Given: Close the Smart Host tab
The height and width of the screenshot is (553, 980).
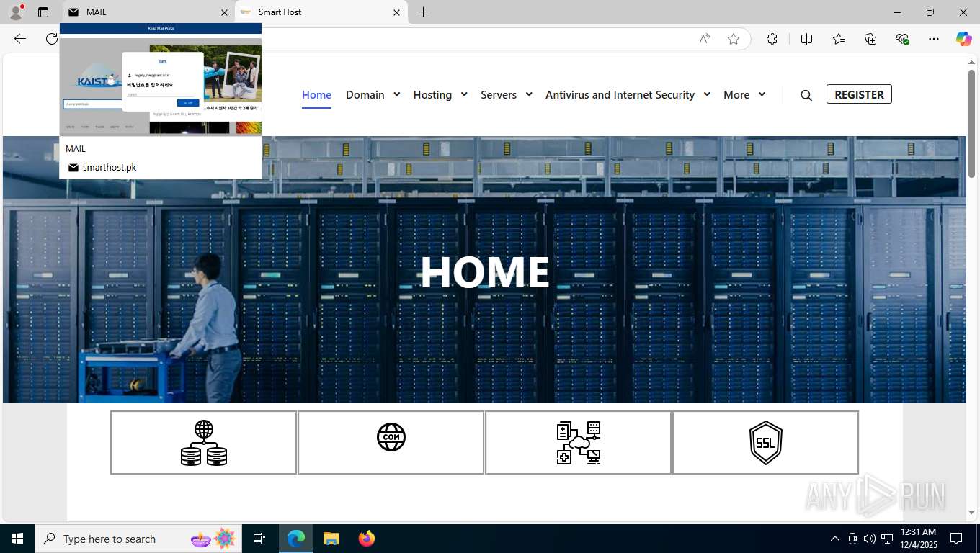Looking at the screenshot, I should pyautogui.click(x=397, y=12).
